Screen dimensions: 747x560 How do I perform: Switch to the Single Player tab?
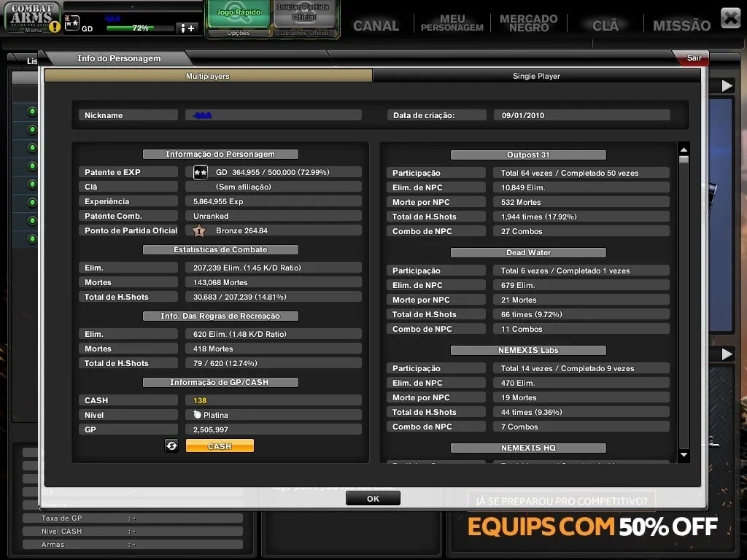tap(536, 76)
